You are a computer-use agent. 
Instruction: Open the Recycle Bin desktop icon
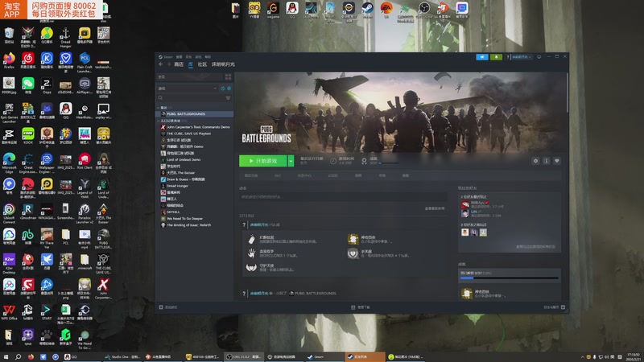(x=9, y=35)
